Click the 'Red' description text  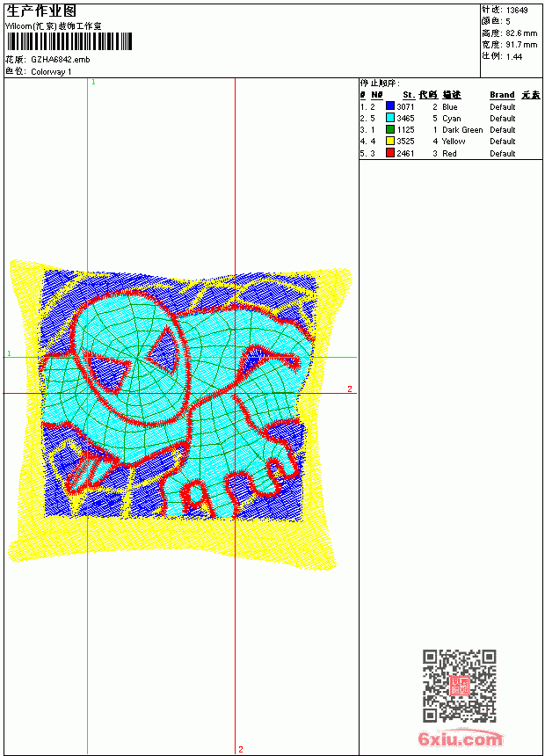point(449,153)
